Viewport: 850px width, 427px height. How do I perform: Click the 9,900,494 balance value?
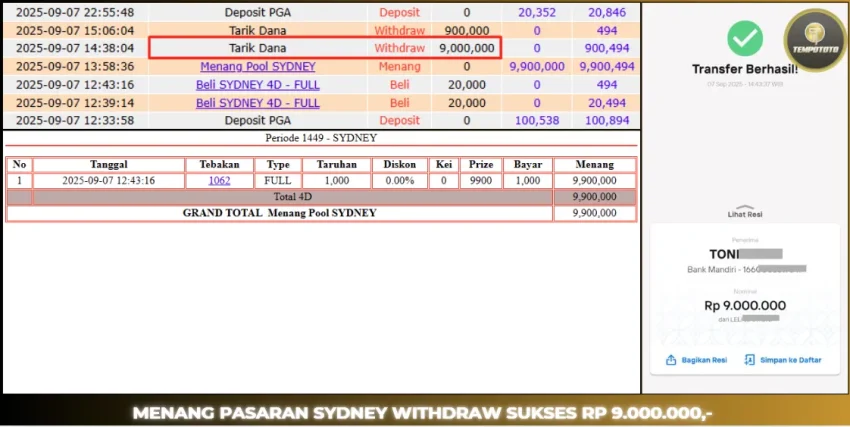607,67
